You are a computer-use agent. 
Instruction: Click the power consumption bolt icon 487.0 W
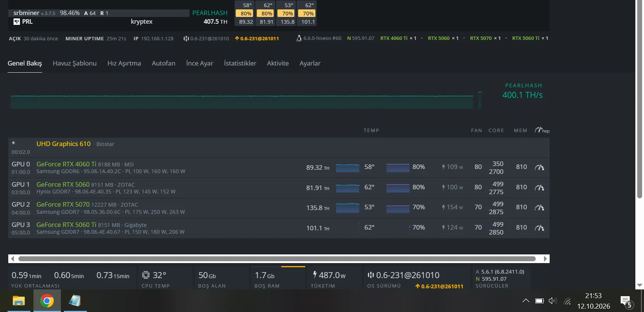(315, 275)
